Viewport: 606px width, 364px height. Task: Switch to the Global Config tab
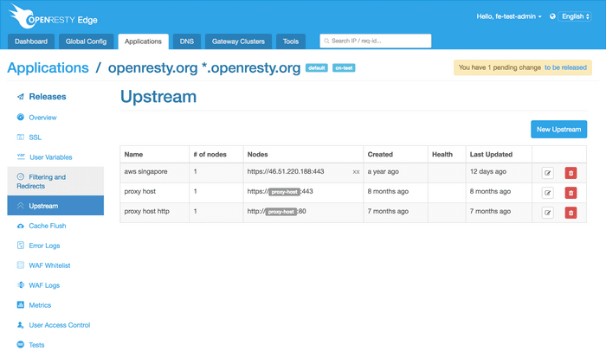coord(87,42)
